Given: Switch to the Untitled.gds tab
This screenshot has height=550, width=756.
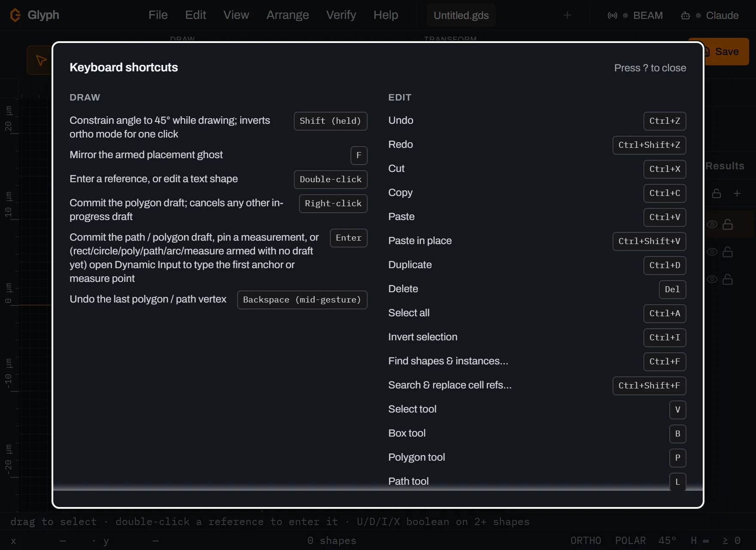Looking at the screenshot, I should [461, 15].
